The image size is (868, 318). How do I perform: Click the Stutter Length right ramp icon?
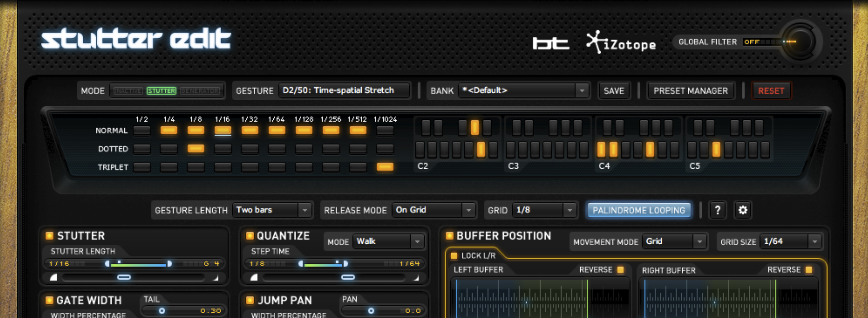(x=216, y=278)
